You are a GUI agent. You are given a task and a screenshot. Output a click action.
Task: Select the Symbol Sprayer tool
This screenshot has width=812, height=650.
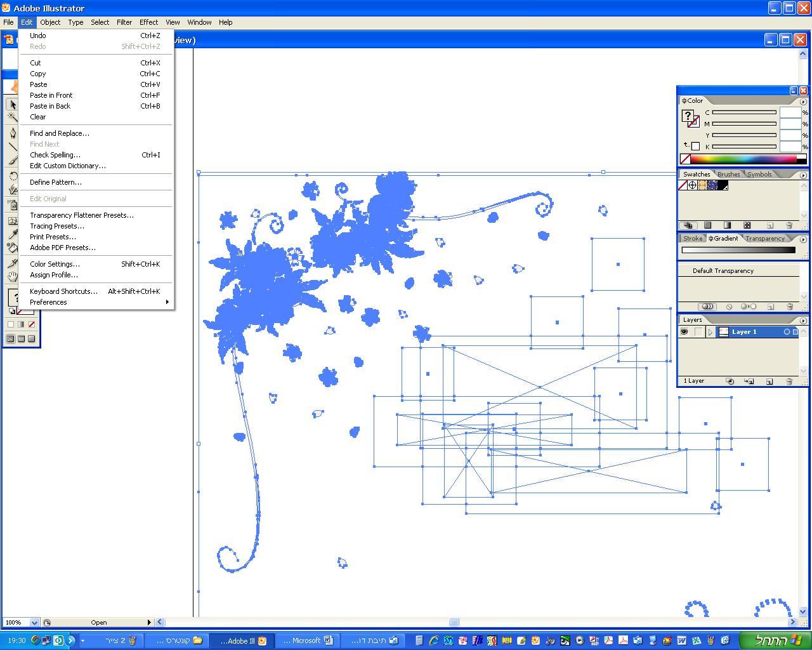pyautogui.click(x=12, y=205)
